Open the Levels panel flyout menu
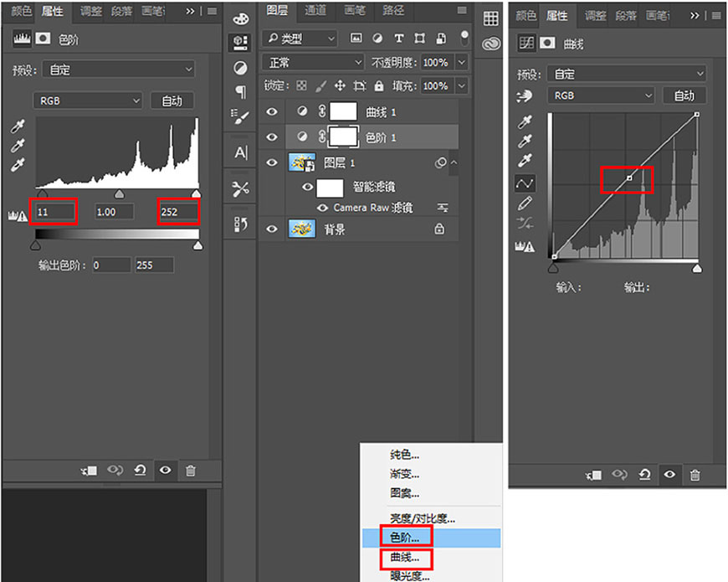 tap(213, 11)
